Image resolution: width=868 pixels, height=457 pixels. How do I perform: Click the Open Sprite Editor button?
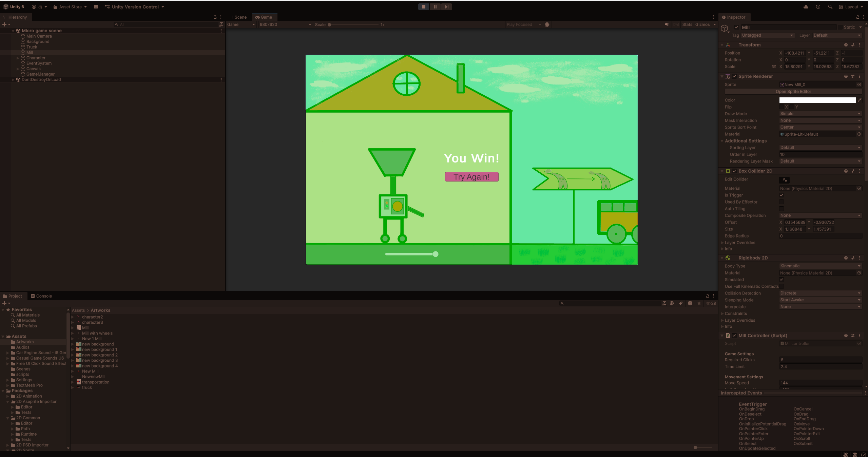click(x=793, y=92)
